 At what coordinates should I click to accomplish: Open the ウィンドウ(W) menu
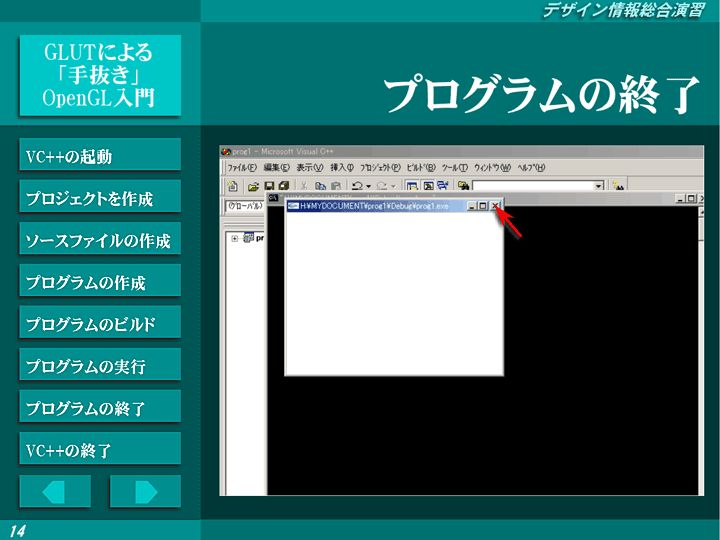[x=492, y=168]
